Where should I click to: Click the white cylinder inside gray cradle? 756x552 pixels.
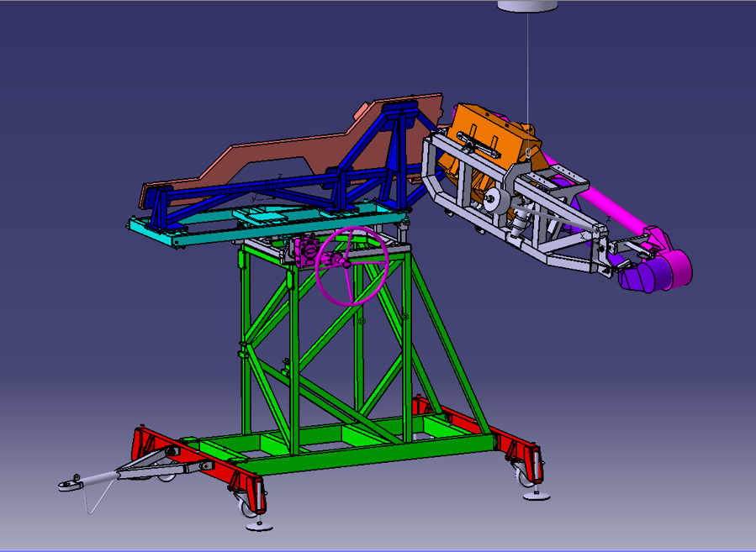click(x=492, y=202)
